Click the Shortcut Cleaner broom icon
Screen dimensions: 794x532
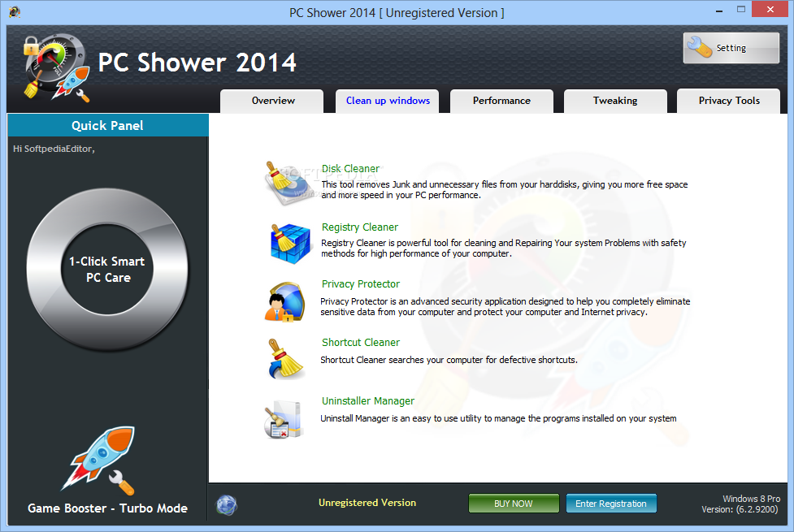tap(285, 359)
